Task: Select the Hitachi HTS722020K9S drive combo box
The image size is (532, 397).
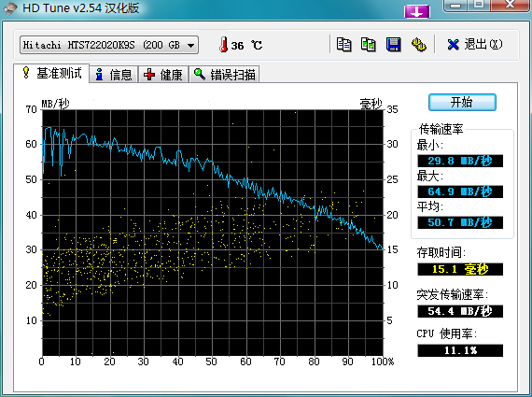Action: pos(109,45)
